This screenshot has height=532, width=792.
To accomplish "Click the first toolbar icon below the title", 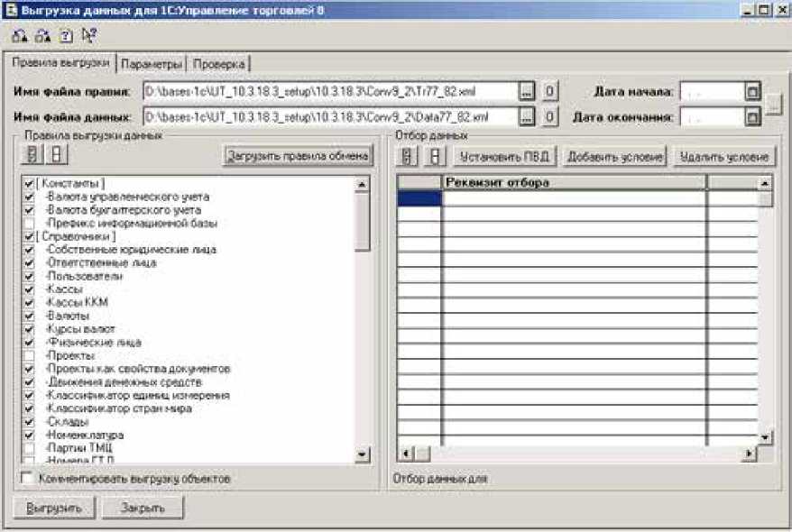I will [x=20, y=36].
